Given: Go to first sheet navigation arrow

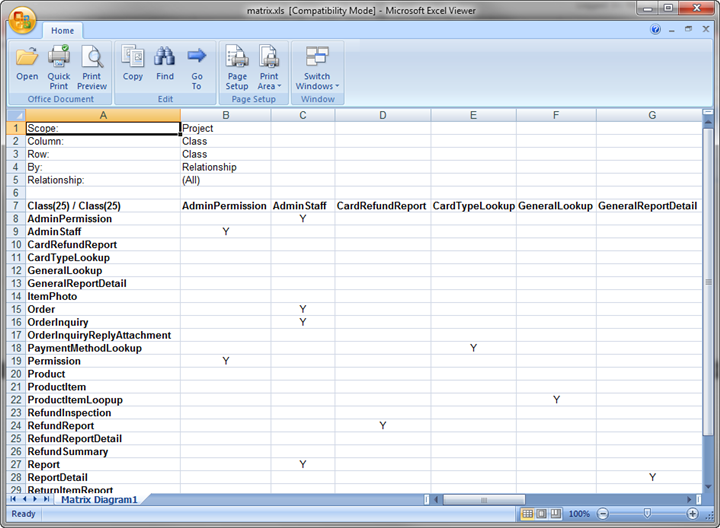Looking at the screenshot, I should [13, 499].
